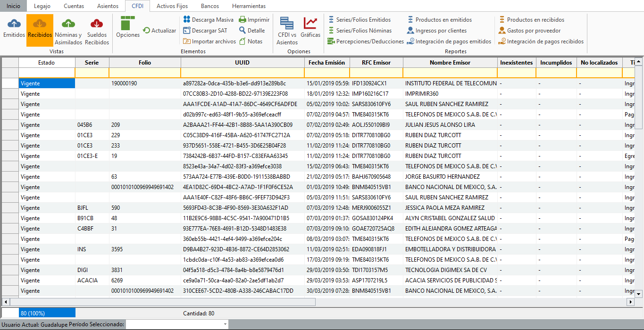Image resolution: width=644 pixels, height=330 pixels.
Task: Open Ingresos por clientes report
Action: coord(441,31)
